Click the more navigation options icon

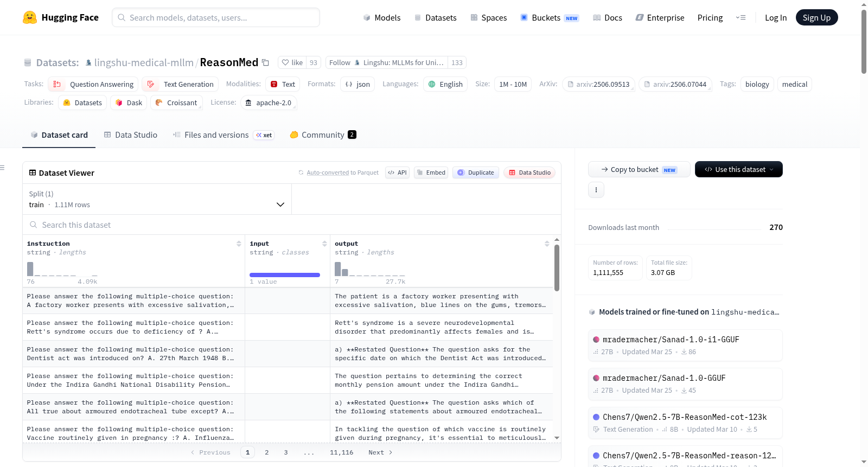741,18
